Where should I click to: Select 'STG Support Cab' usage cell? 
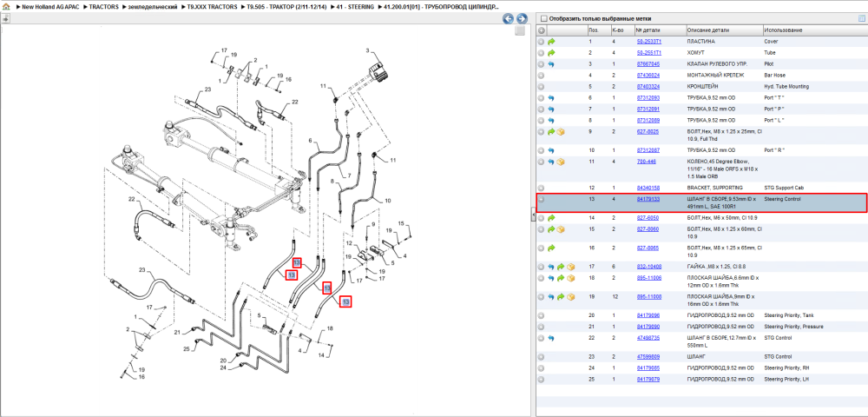pyautogui.click(x=783, y=189)
